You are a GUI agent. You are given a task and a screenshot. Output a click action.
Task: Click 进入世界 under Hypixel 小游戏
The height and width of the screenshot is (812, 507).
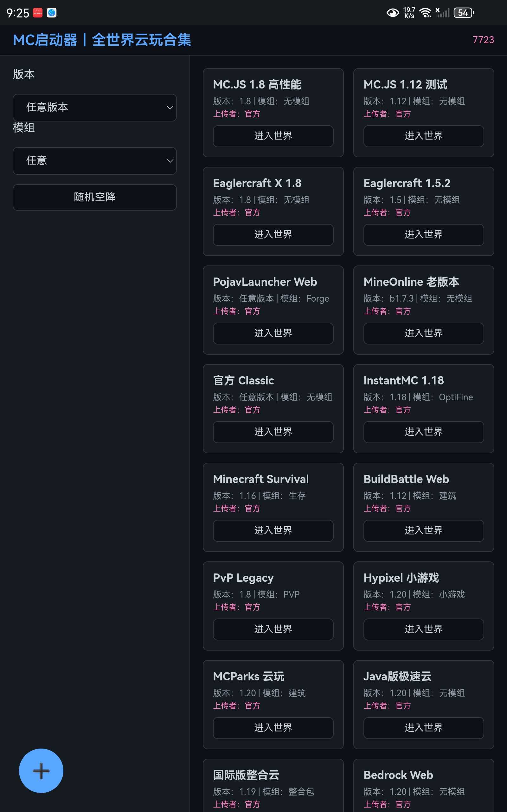pos(423,629)
